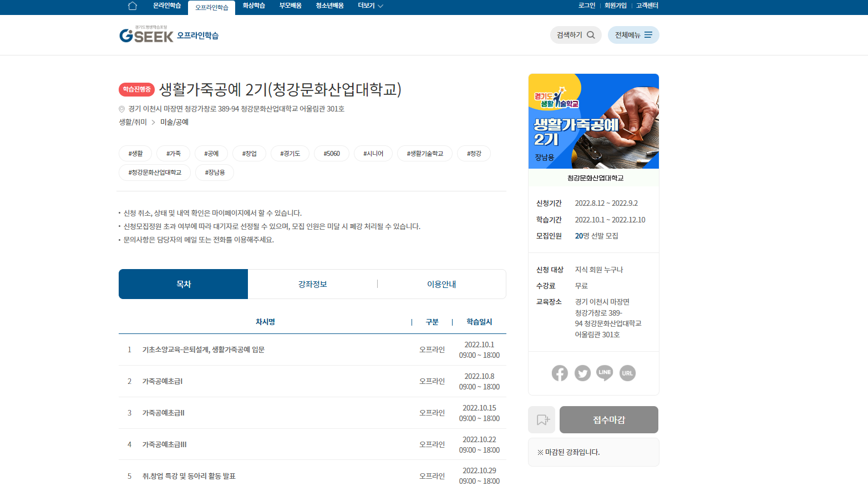
Task: Click the 청강문화산업대학교 label under the banner
Action: pos(595,178)
